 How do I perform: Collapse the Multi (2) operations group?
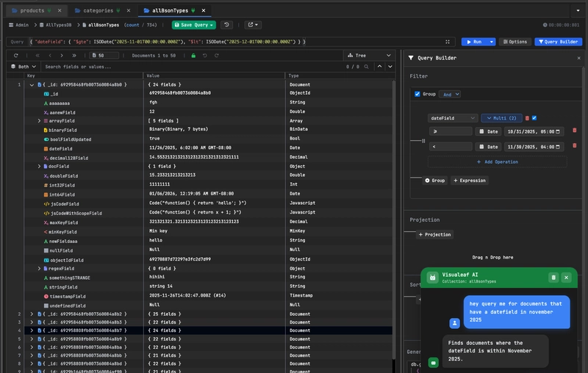(x=501, y=117)
